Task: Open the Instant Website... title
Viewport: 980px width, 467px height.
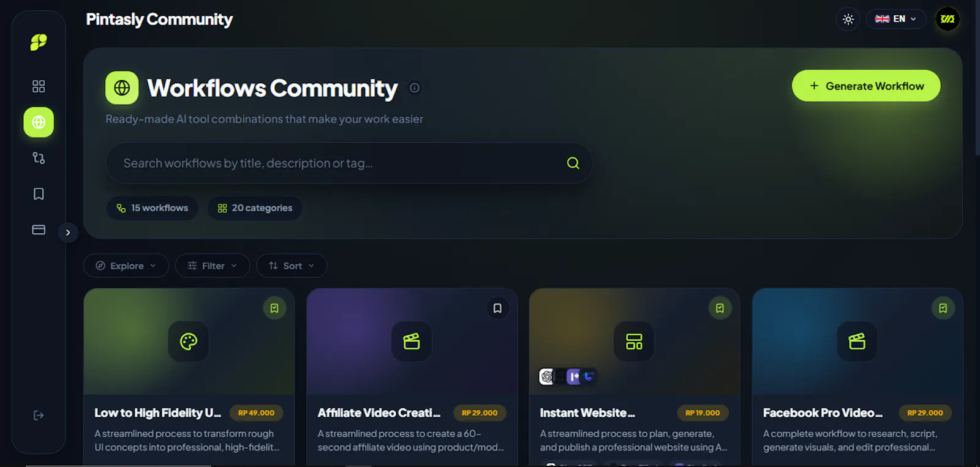Action: tap(587, 413)
